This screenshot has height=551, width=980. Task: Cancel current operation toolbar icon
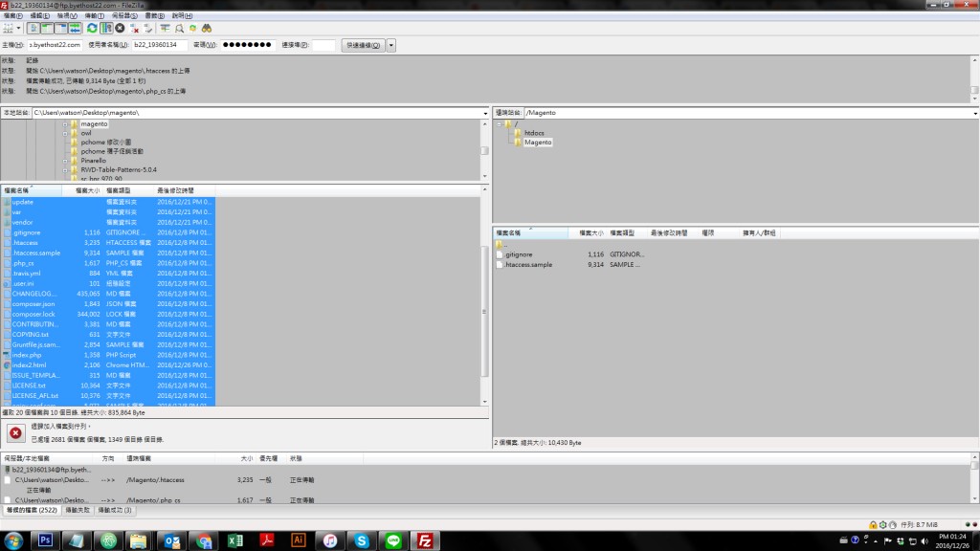120,28
